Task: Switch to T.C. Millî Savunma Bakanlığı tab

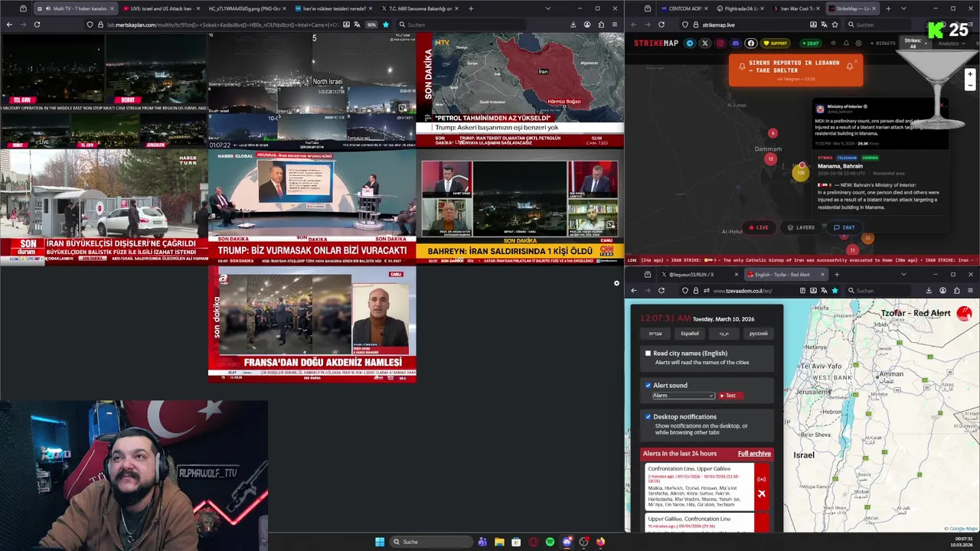Action: [x=420, y=8]
